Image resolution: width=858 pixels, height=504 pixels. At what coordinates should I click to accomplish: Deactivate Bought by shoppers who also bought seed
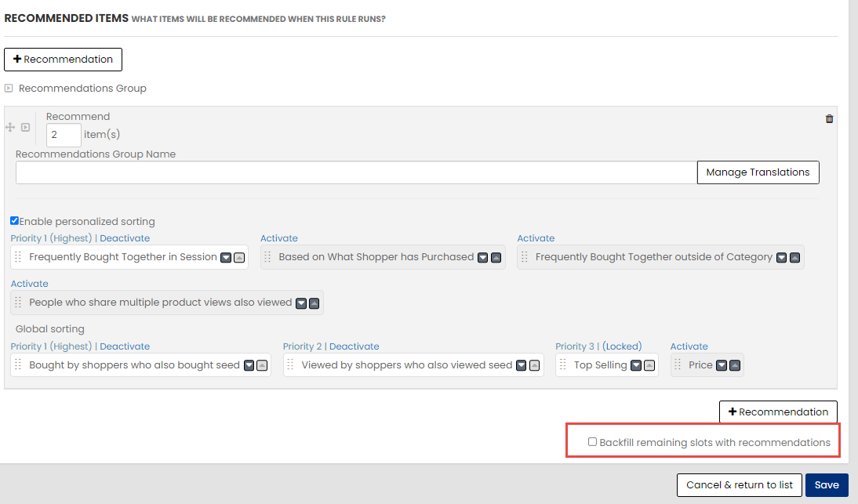click(125, 346)
